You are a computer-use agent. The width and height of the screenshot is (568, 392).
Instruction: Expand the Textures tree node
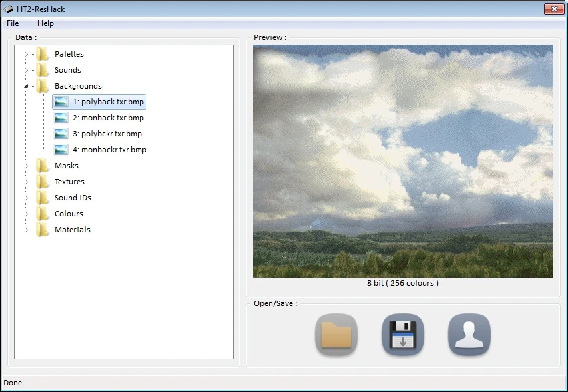(x=26, y=182)
